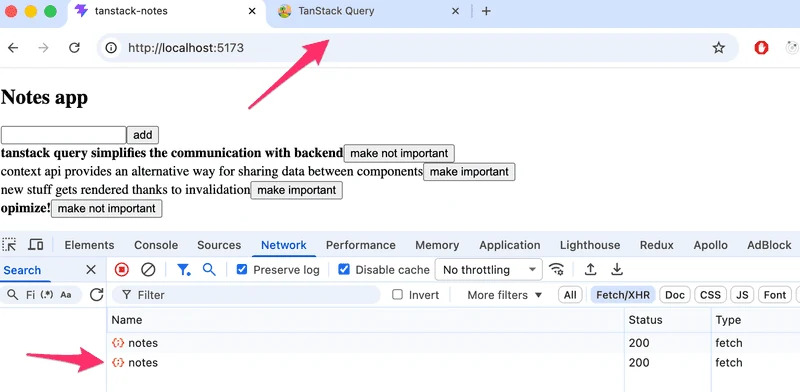
Task: Go back with the browser back arrow
Action: pyautogui.click(x=13, y=48)
